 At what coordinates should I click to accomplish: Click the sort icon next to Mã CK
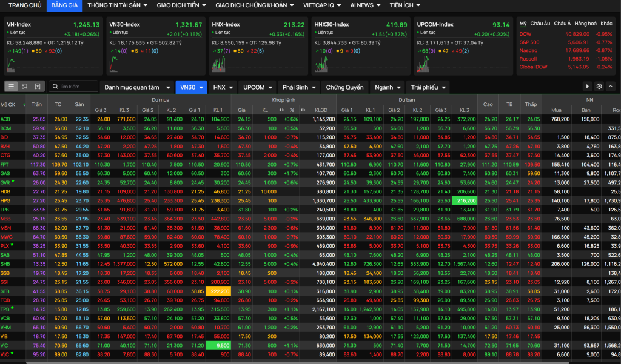[24, 105]
